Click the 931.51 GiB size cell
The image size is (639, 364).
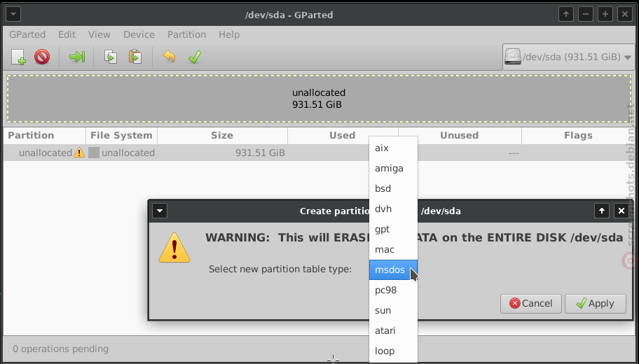click(x=260, y=153)
